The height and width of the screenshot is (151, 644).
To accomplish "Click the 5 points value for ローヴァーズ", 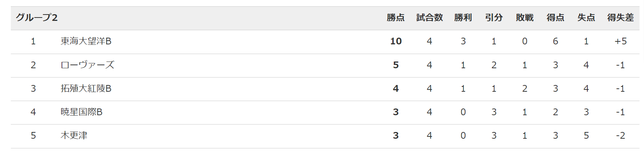I will pyautogui.click(x=396, y=65).
